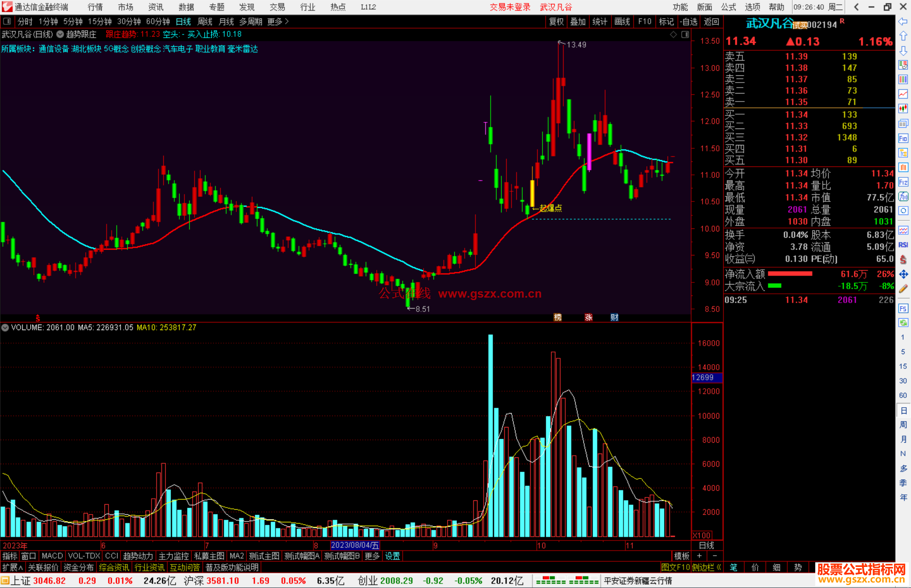Click the RSI indicator sidebar icon
This screenshot has height=588, width=911.
(x=903, y=245)
